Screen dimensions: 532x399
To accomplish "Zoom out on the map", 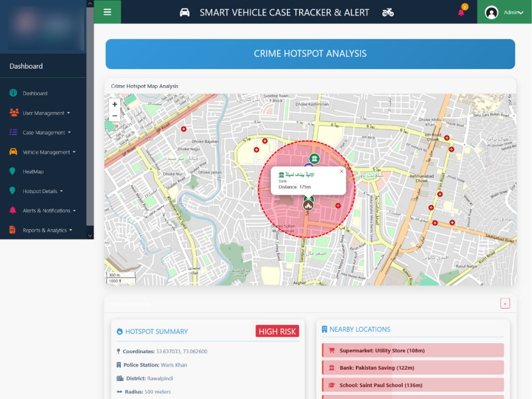I will [115, 115].
